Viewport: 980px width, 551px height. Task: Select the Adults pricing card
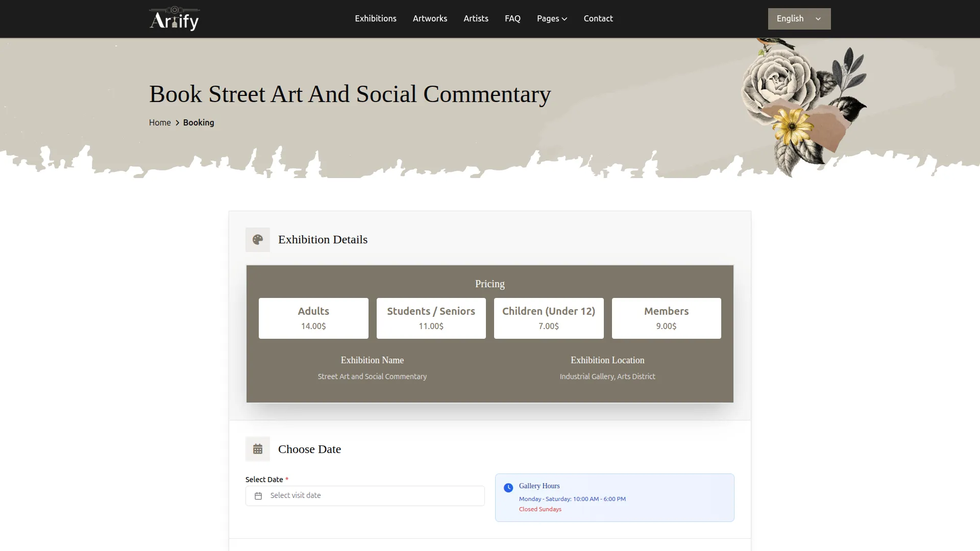coord(313,318)
